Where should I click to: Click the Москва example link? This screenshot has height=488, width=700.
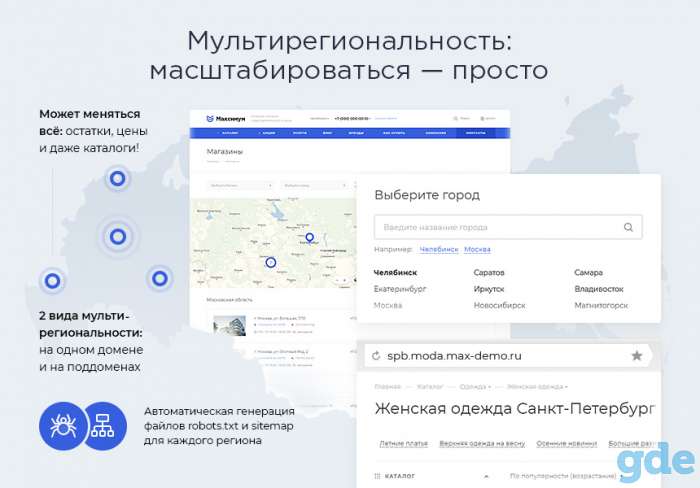click(x=477, y=249)
